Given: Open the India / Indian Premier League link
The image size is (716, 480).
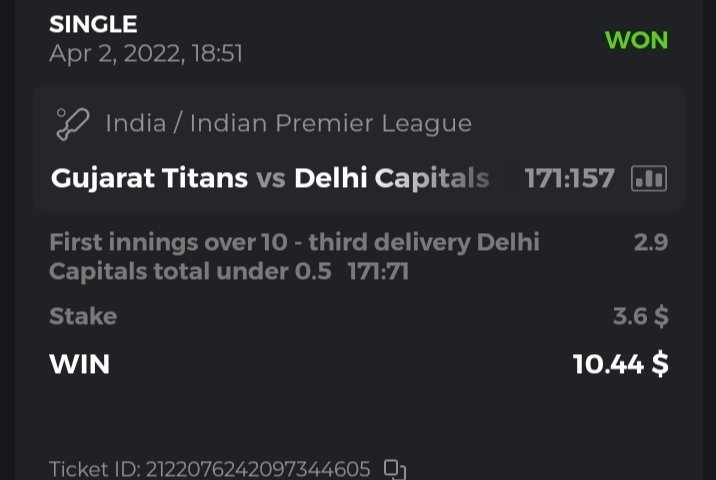Looking at the screenshot, I should pyautogui.click(x=288, y=124).
